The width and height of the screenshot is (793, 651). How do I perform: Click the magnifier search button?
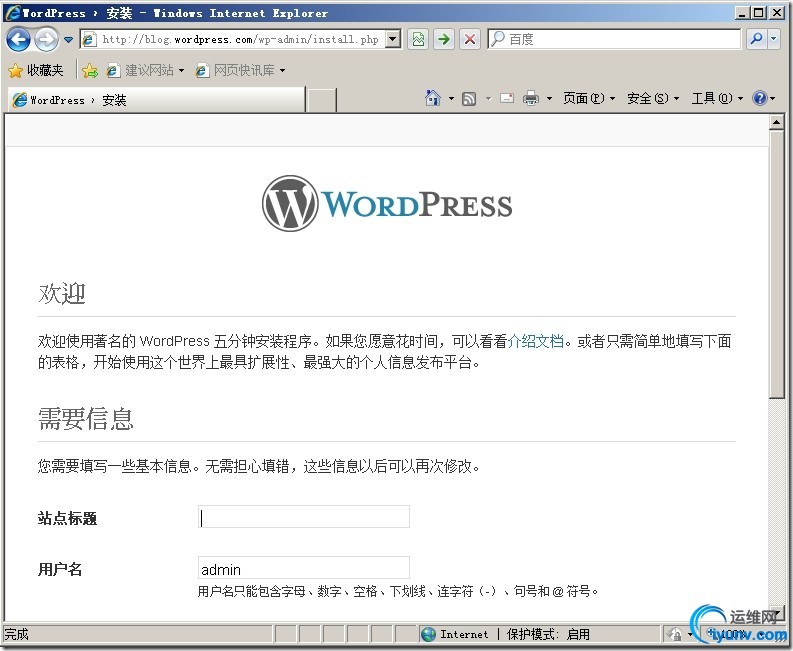pyautogui.click(x=757, y=39)
